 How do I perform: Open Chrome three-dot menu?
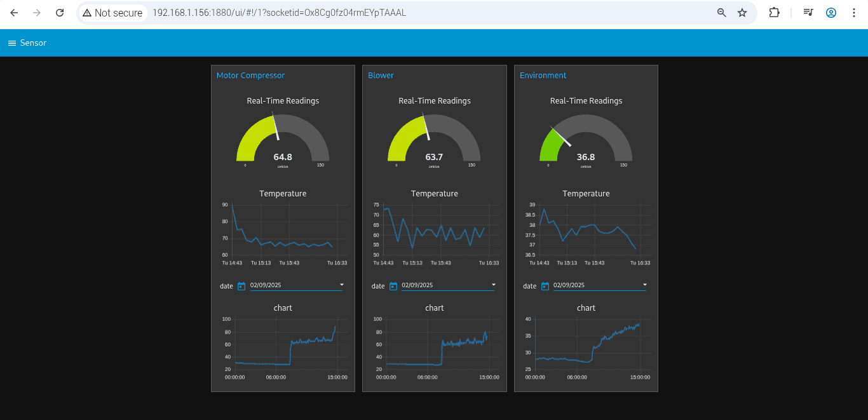click(853, 13)
